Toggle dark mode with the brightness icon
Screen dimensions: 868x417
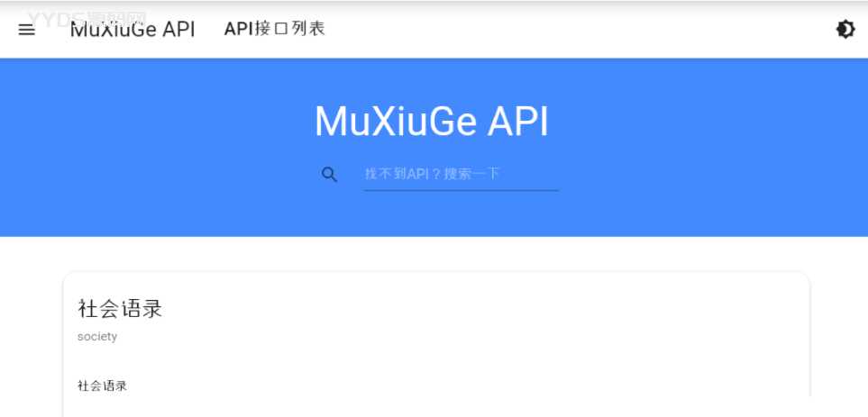coord(845,29)
